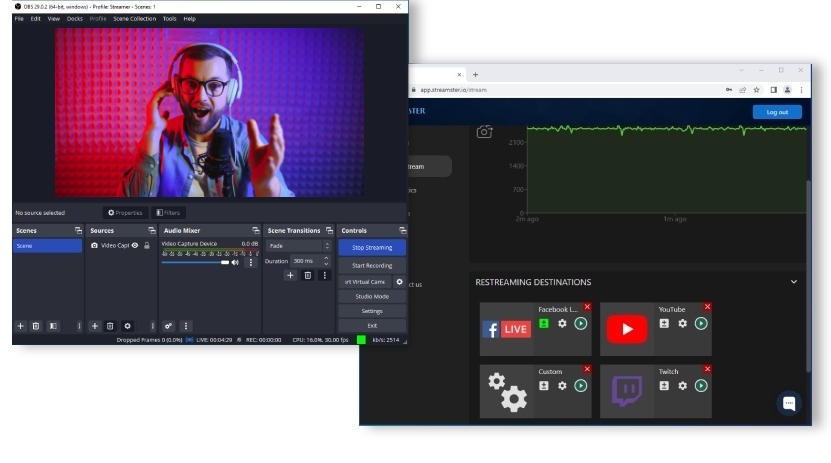Open Custom destination settings gear
Viewport: 831px width, 463px height.
tap(562, 386)
